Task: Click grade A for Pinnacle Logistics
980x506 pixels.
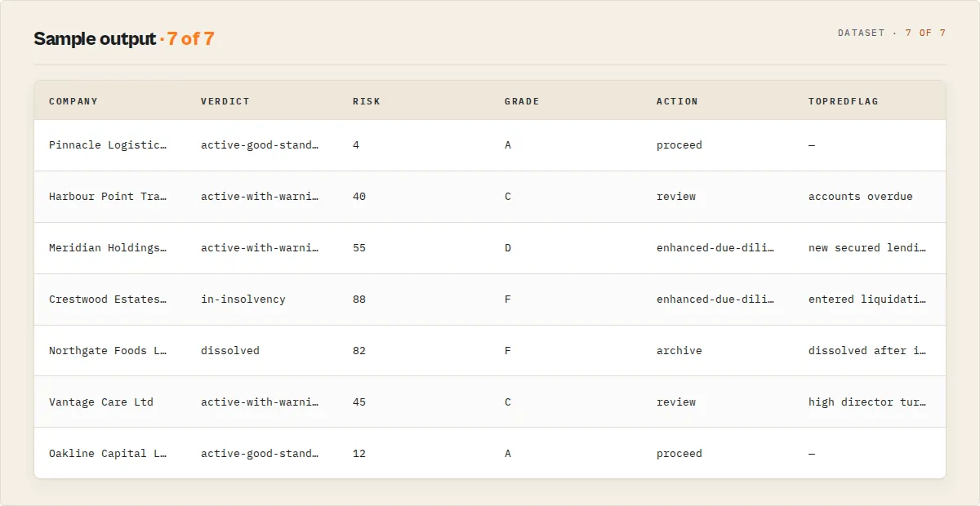Action: (508, 145)
